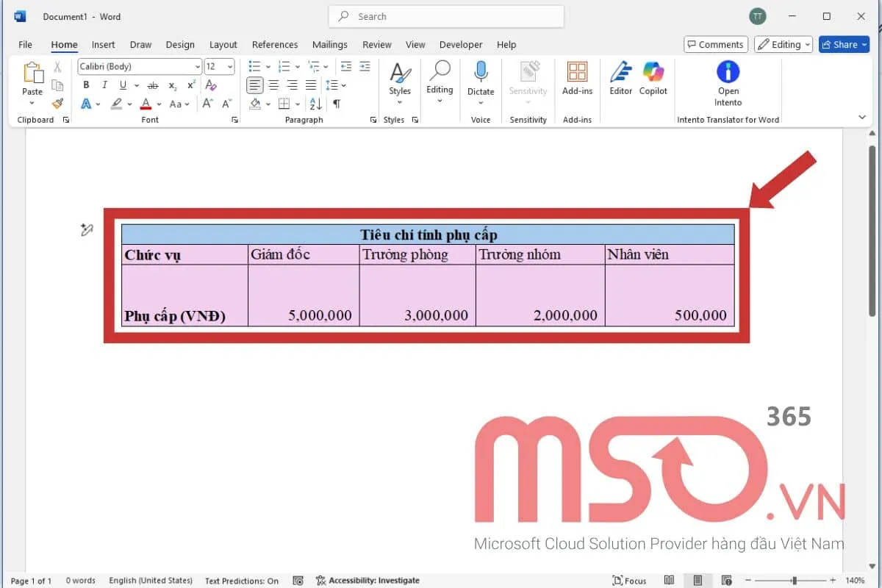This screenshot has width=882, height=588.
Task: Click inside the Search box
Action: 445,16
